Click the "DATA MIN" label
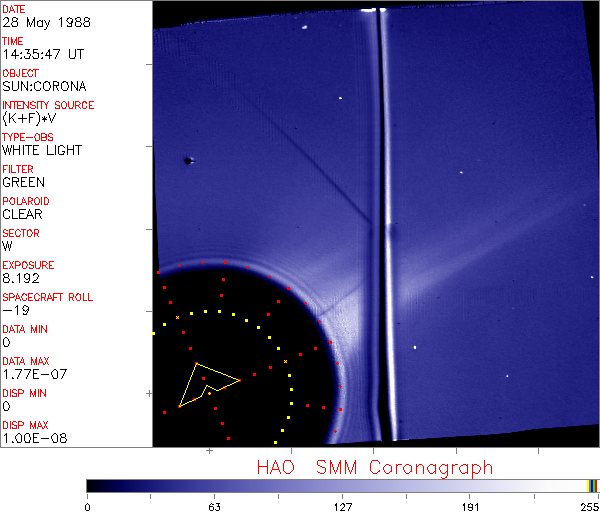The image size is (600, 512). [x=25, y=329]
